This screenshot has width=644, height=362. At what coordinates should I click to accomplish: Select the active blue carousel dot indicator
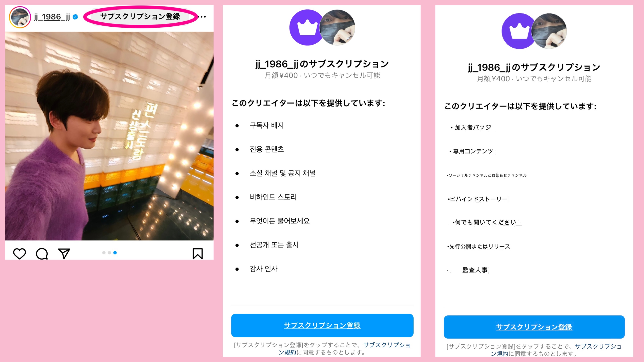pyautogui.click(x=115, y=253)
